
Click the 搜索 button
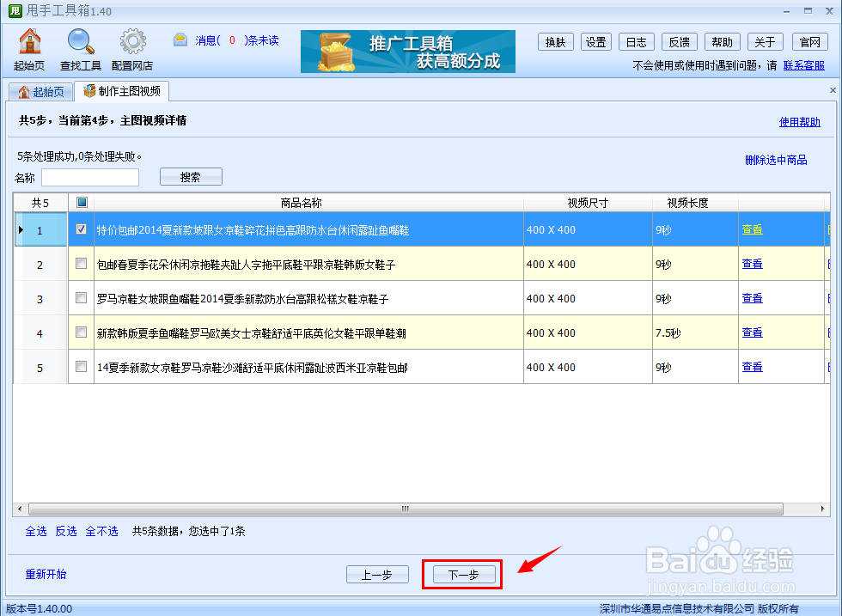tap(191, 177)
